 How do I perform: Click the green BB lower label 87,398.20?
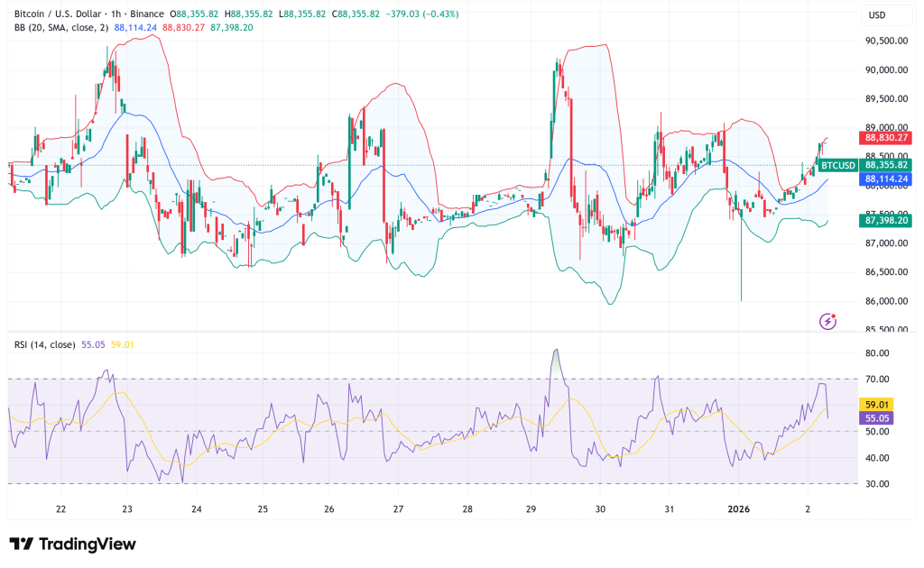887,219
